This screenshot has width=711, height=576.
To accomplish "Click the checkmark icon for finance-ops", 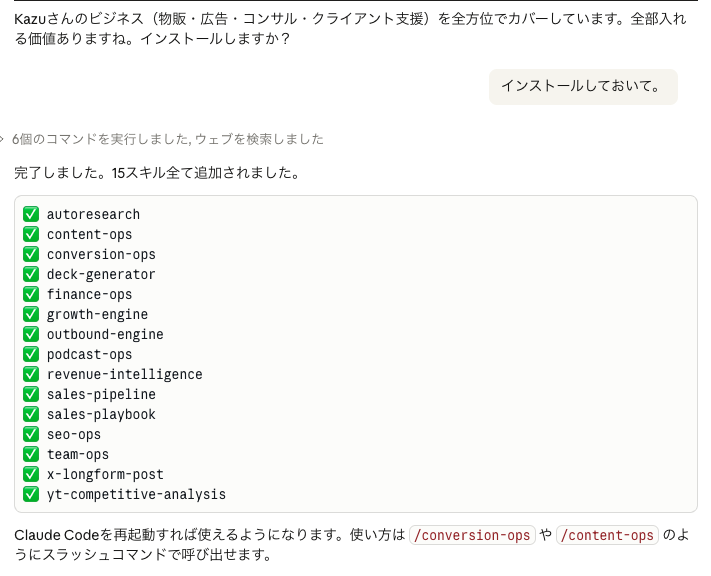I will [31, 294].
